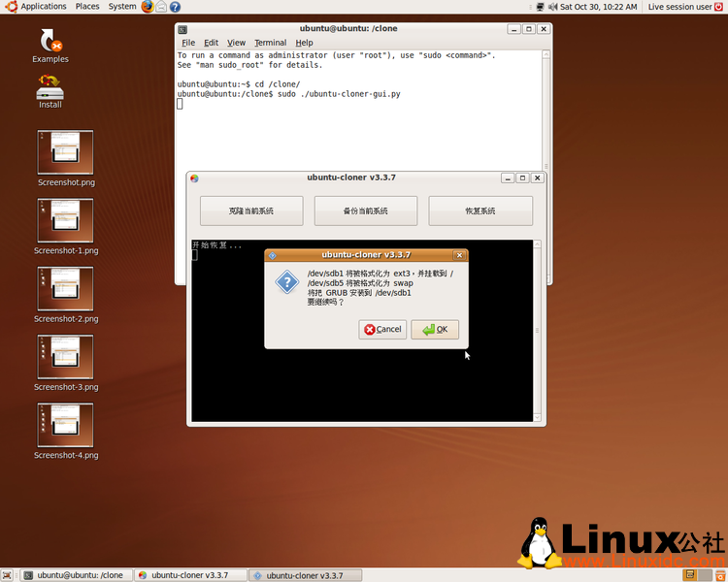This screenshot has width=728, height=582.
Task: Click the Trash icon in bottom panel
Action: click(x=721, y=575)
